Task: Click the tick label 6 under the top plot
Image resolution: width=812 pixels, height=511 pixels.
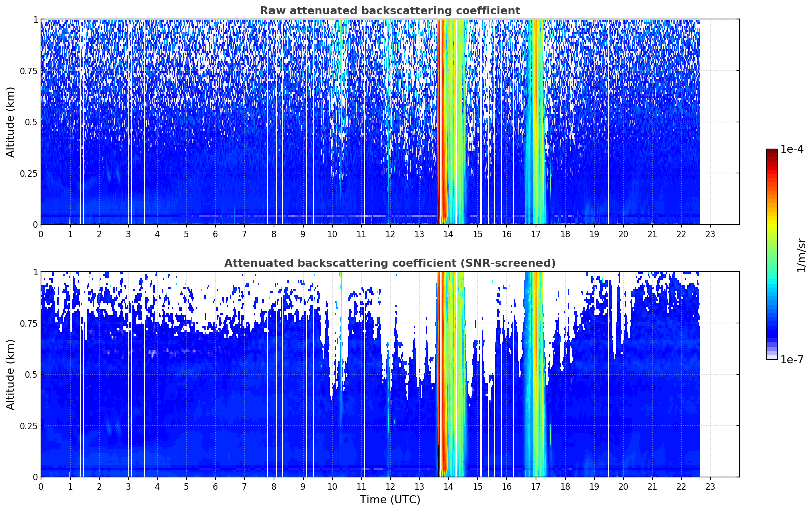Action: (x=215, y=234)
